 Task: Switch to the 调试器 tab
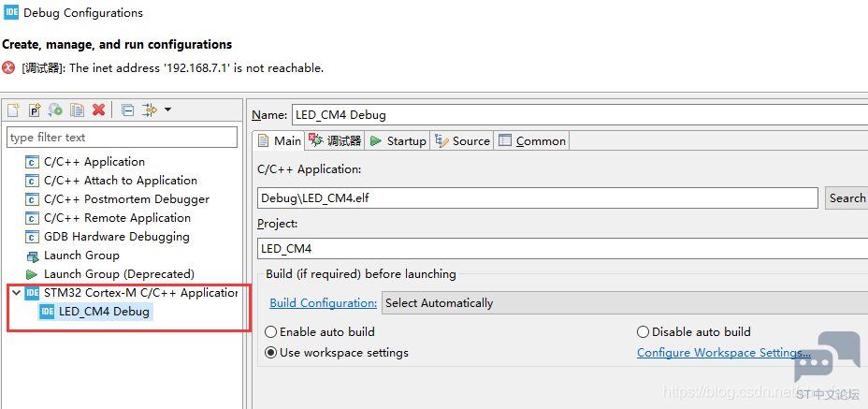pyautogui.click(x=336, y=140)
